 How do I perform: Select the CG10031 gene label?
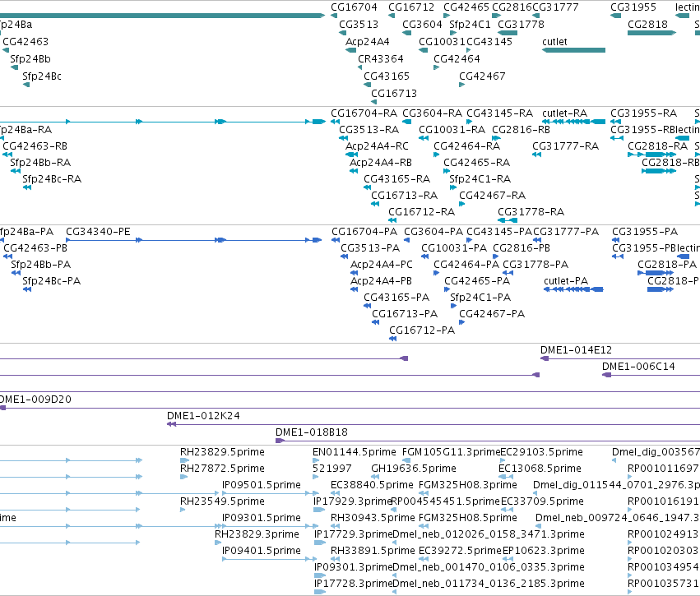coord(442,41)
